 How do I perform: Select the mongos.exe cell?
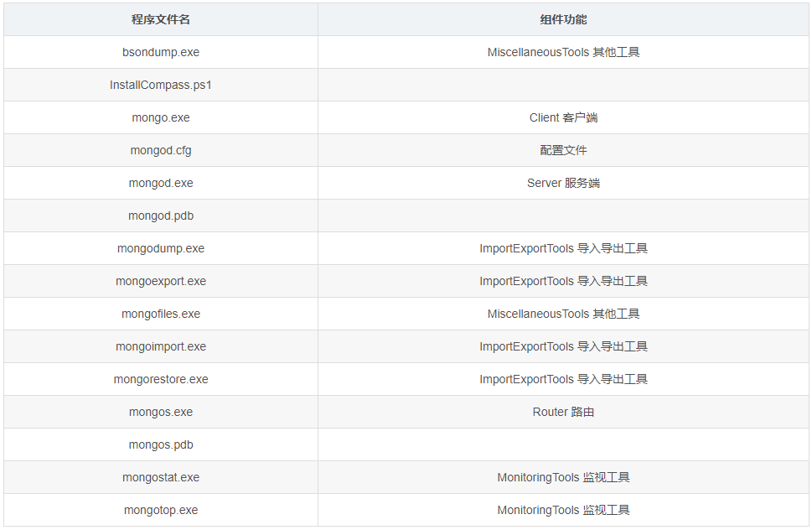[161, 412]
